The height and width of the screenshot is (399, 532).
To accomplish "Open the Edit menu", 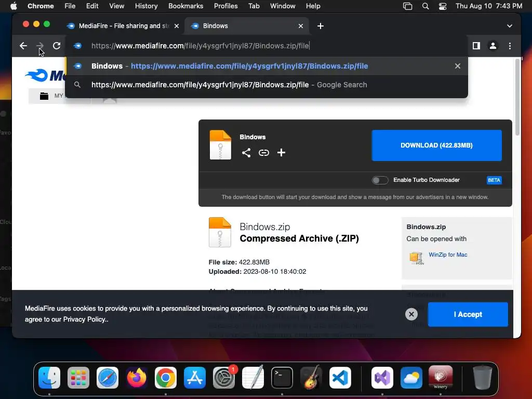I will [92, 6].
